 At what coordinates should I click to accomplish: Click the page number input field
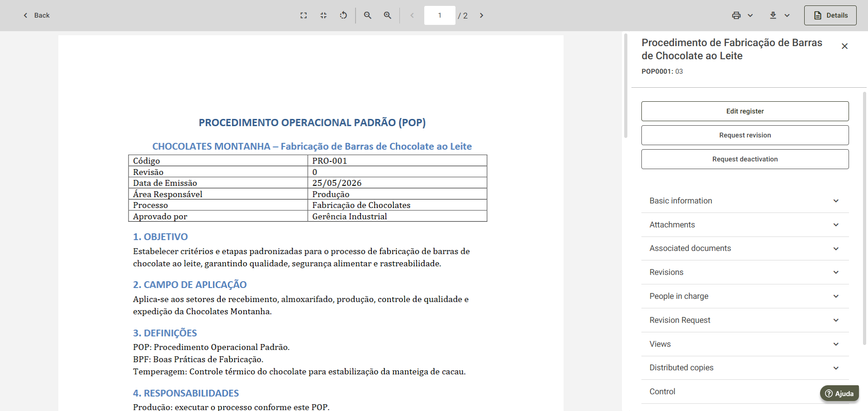tap(440, 15)
